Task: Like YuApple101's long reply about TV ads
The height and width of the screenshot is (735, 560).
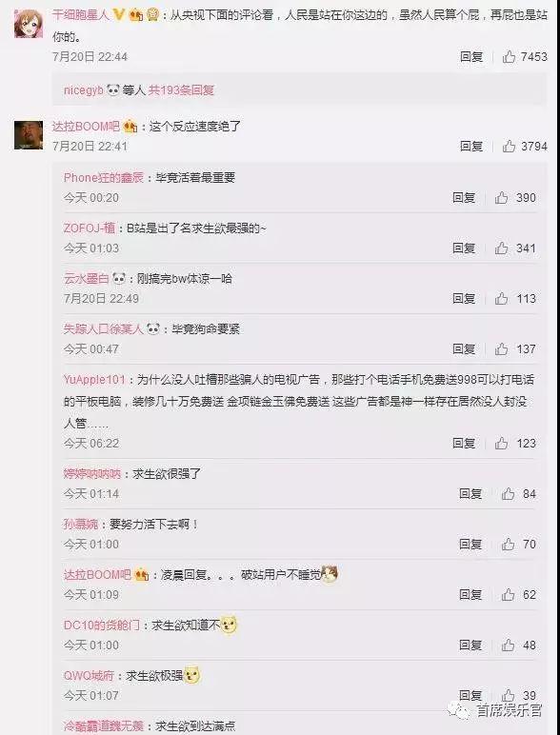Action: [x=501, y=444]
